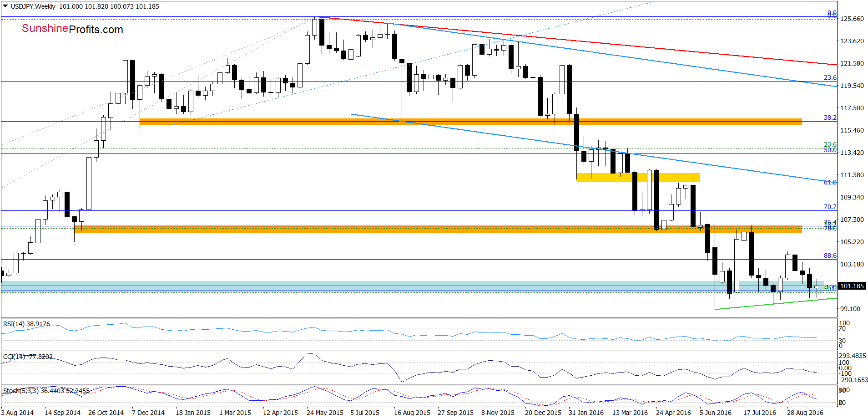
Task: Click the 28 Aug 2016 date label
Action: tap(805, 413)
